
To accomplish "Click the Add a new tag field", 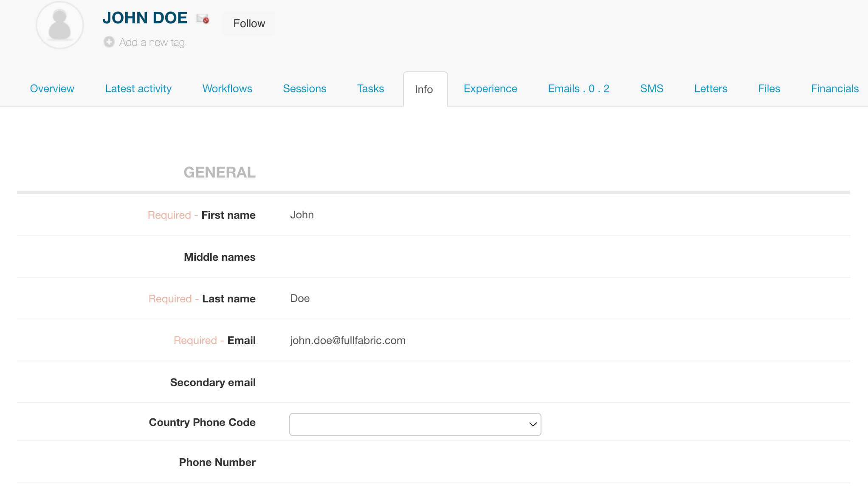I will (x=152, y=42).
